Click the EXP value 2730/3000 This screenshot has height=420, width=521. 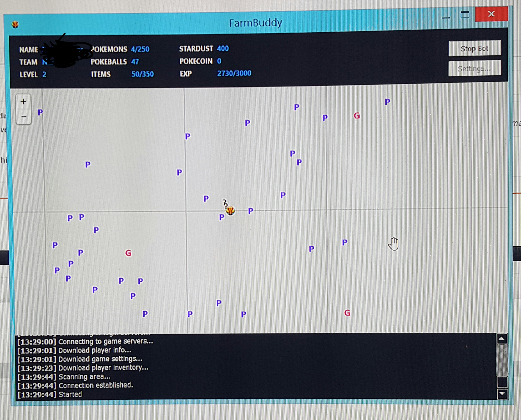pyautogui.click(x=234, y=73)
